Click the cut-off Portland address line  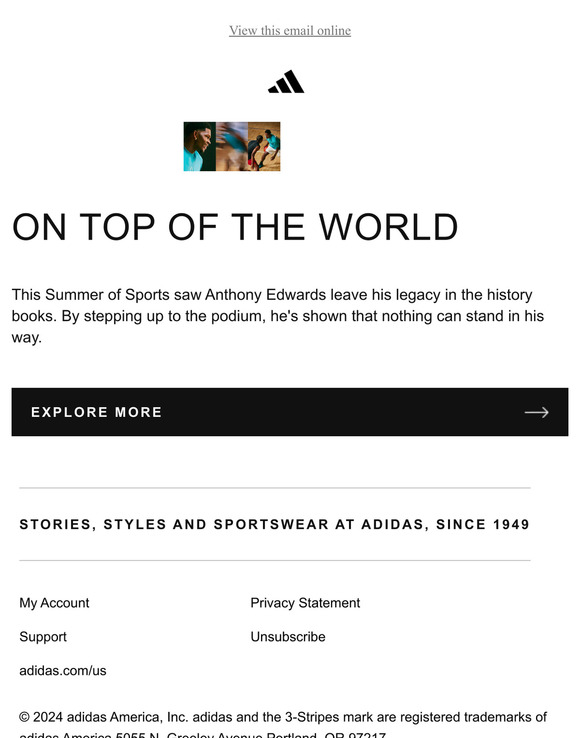(x=202, y=734)
